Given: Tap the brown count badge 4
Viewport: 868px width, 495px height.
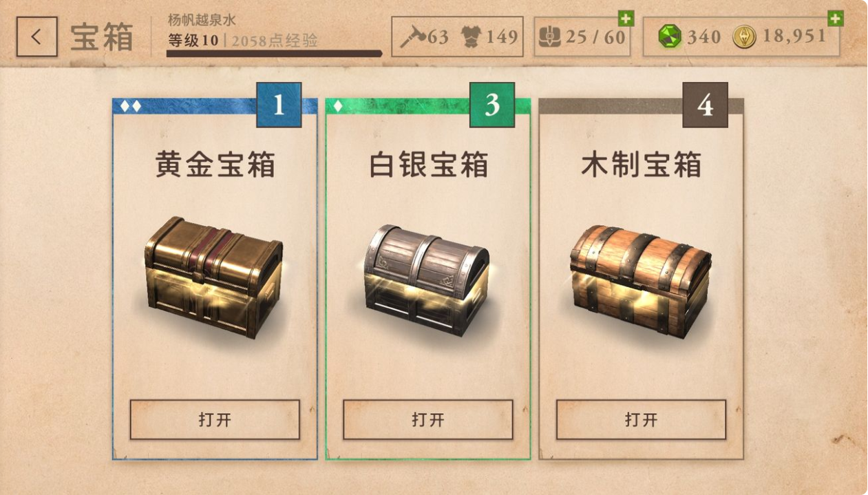Looking at the screenshot, I should tap(705, 105).
